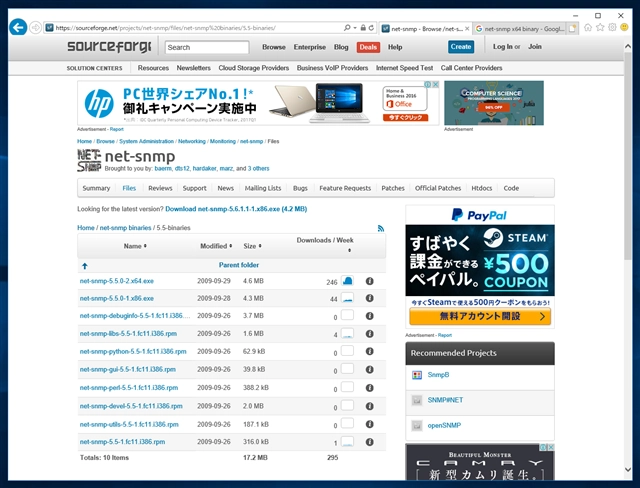Click the browser forward arrow button
Image resolution: width=640 pixels, height=488 pixels.
click(x=36, y=28)
